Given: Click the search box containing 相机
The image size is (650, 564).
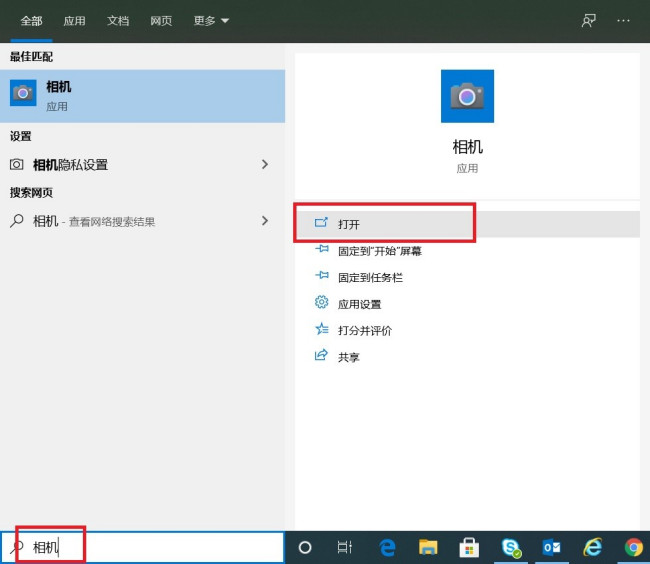Looking at the screenshot, I should click(150, 547).
